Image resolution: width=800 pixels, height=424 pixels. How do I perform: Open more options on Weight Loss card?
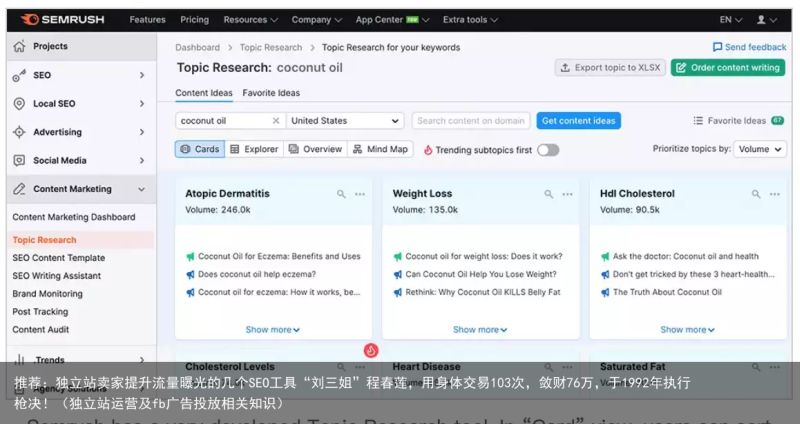(567, 194)
